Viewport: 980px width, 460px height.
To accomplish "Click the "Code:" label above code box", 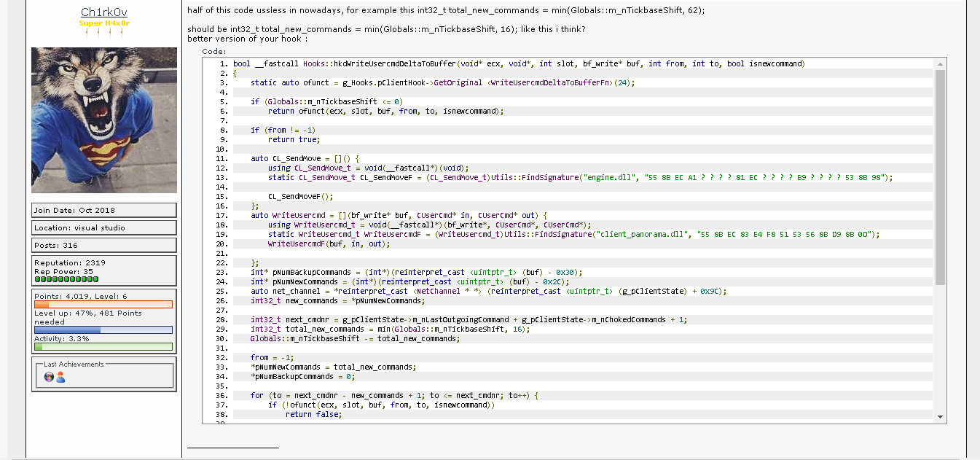I will (214, 52).
